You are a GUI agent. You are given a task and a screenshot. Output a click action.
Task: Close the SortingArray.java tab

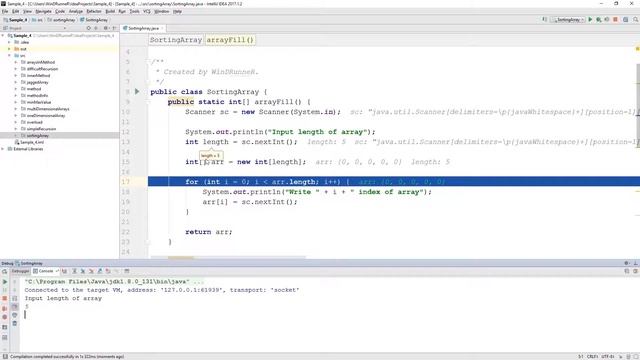[x=162, y=28]
